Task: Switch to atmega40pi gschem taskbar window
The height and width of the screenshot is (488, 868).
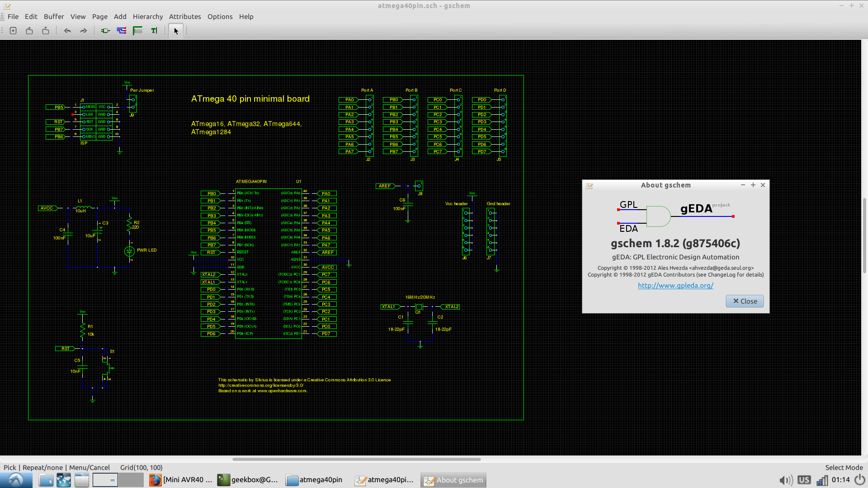Action: click(x=384, y=480)
